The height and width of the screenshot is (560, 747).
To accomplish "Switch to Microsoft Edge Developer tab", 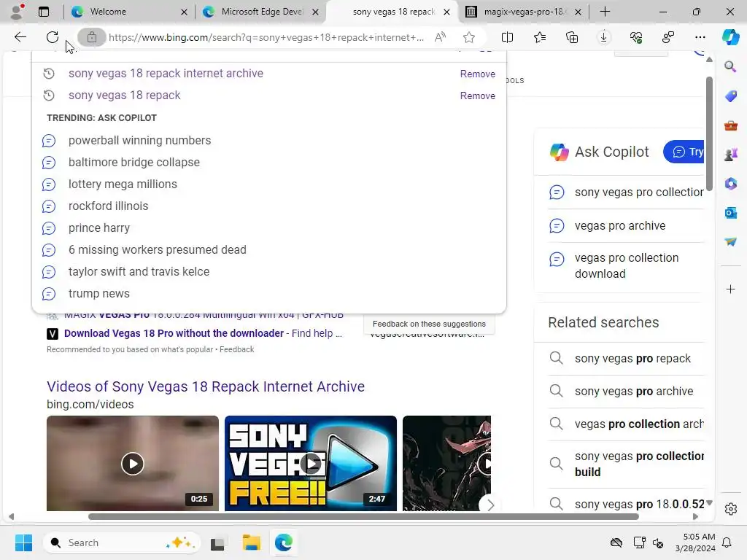I will click(260, 12).
